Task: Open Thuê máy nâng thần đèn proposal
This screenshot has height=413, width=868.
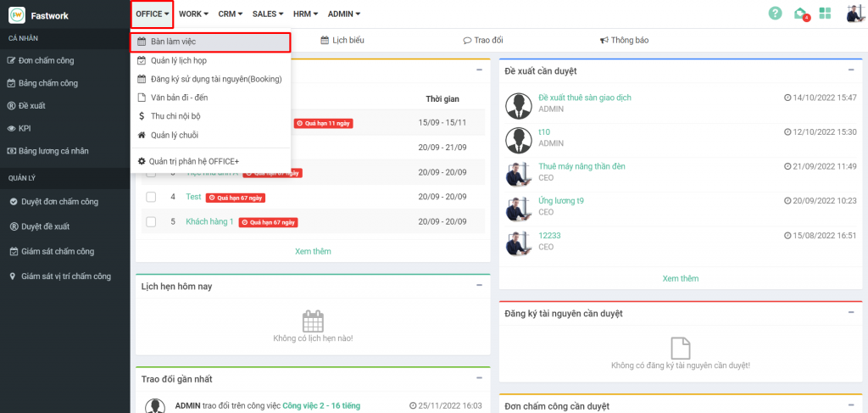Action: [x=581, y=166]
